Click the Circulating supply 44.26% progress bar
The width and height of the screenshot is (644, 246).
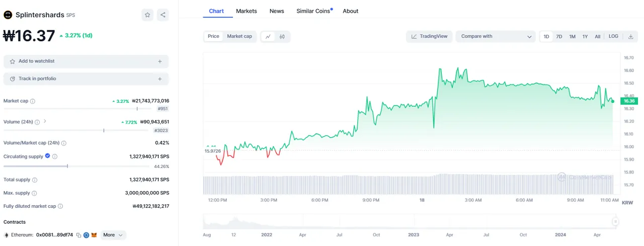coord(75,166)
